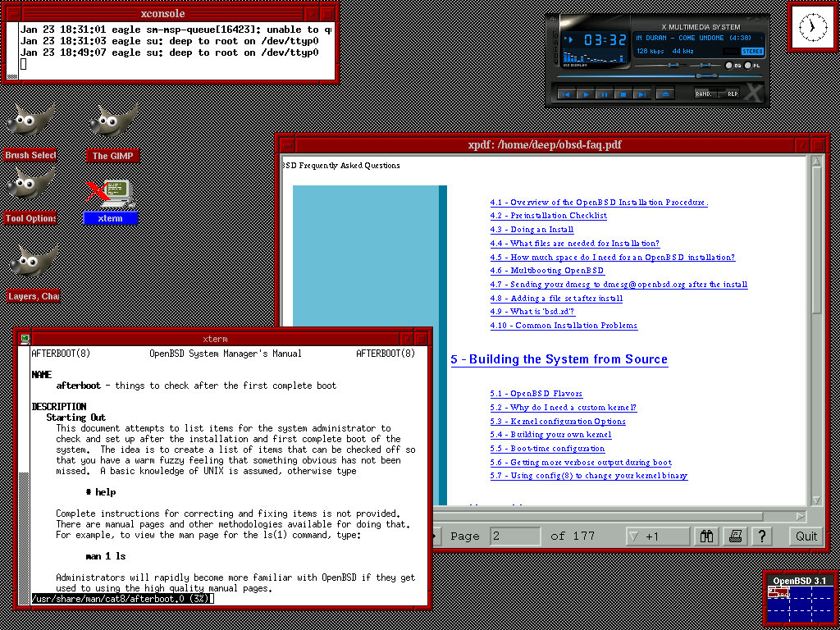Image resolution: width=840 pixels, height=630 pixels.
Task: Click xpdf vertical scrollbar down arrow
Action: pyautogui.click(x=816, y=500)
